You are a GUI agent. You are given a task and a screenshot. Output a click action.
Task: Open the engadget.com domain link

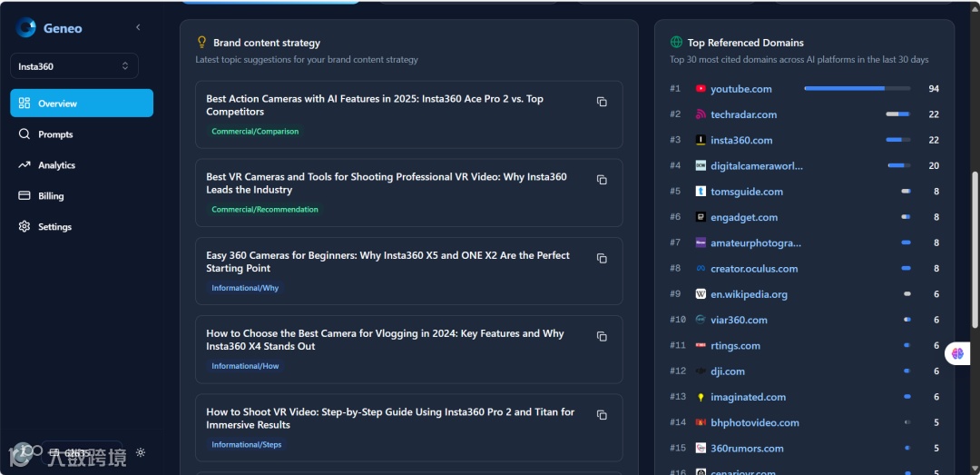744,217
